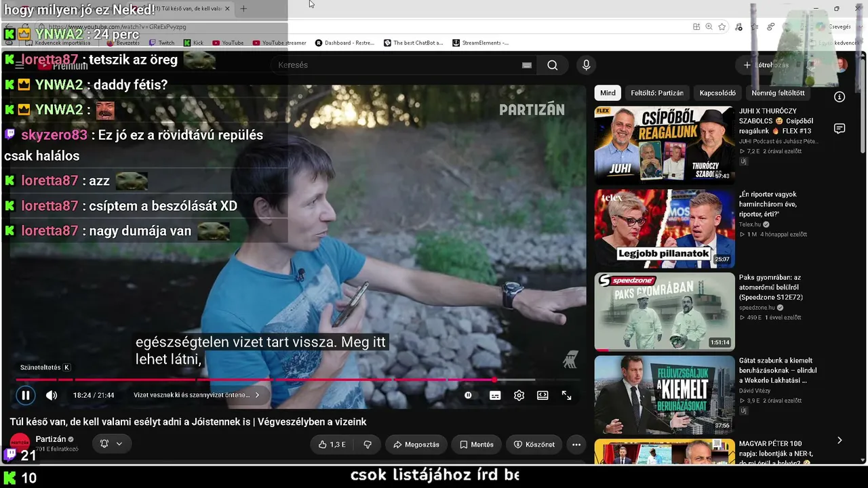Start voice search with microphone
The height and width of the screenshot is (488, 868).
click(587, 65)
